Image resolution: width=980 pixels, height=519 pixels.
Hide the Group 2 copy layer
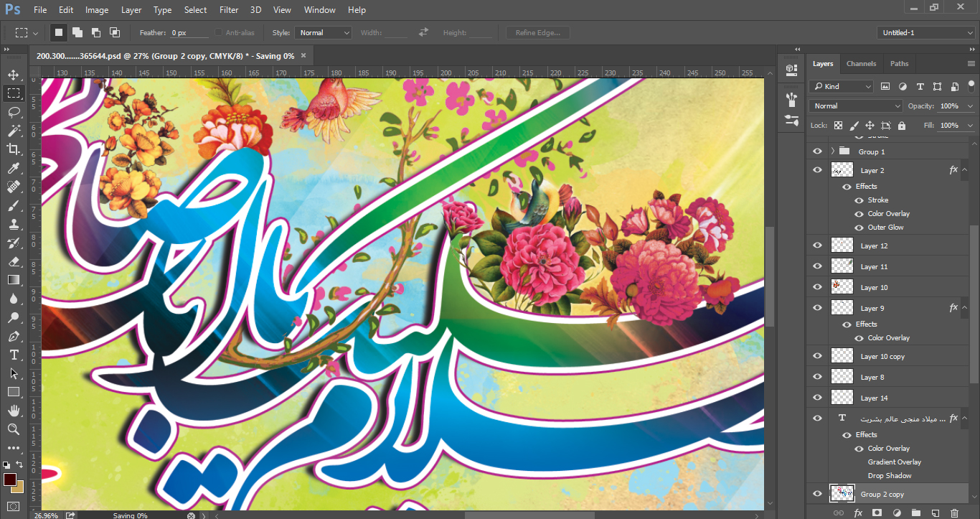(x=817, y=494)
